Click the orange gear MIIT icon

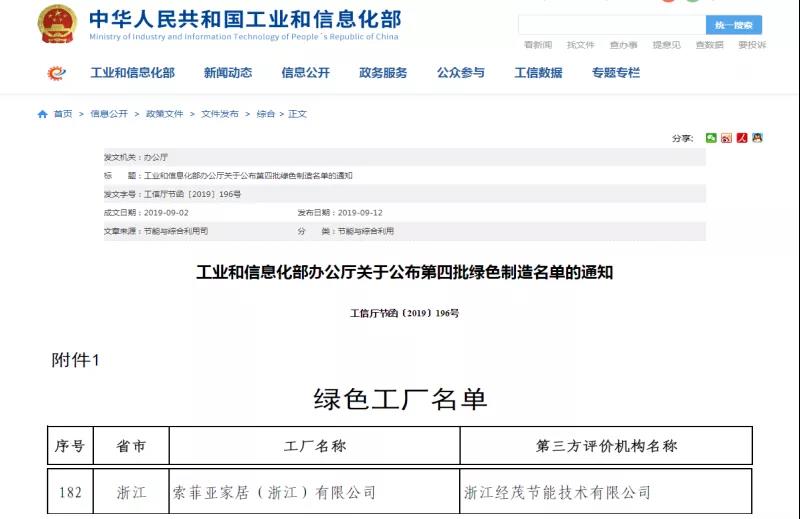(x=56, y=73)
